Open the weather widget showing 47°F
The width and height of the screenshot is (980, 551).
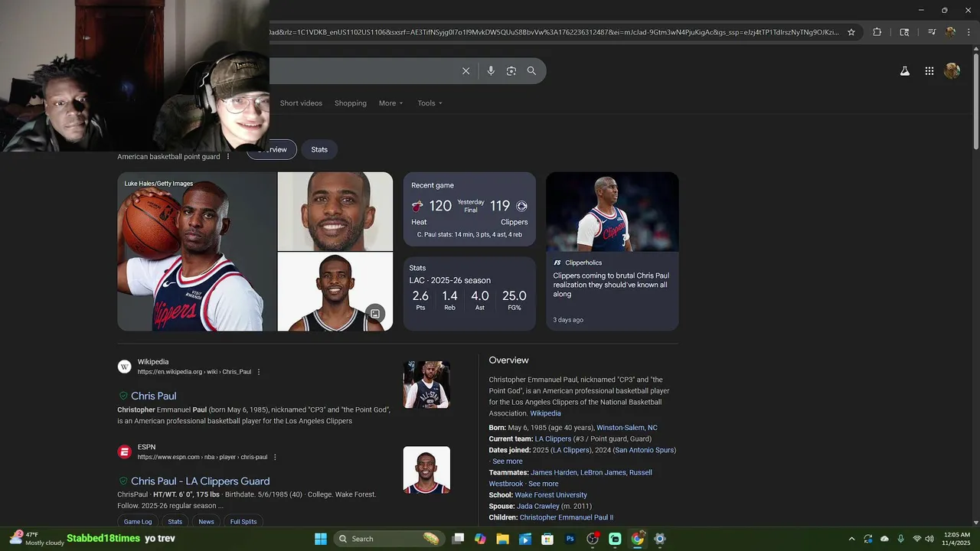pyautogui.click(x=37, y=539)
